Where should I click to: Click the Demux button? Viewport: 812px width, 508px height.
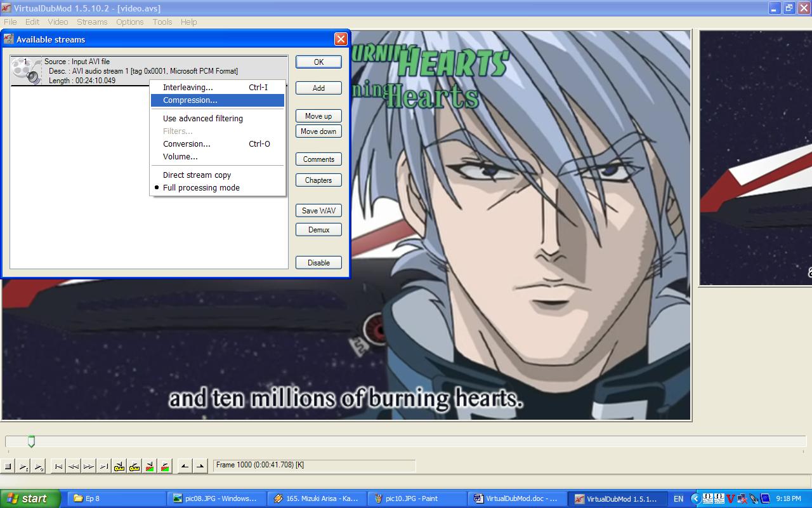tap(318, 230)
